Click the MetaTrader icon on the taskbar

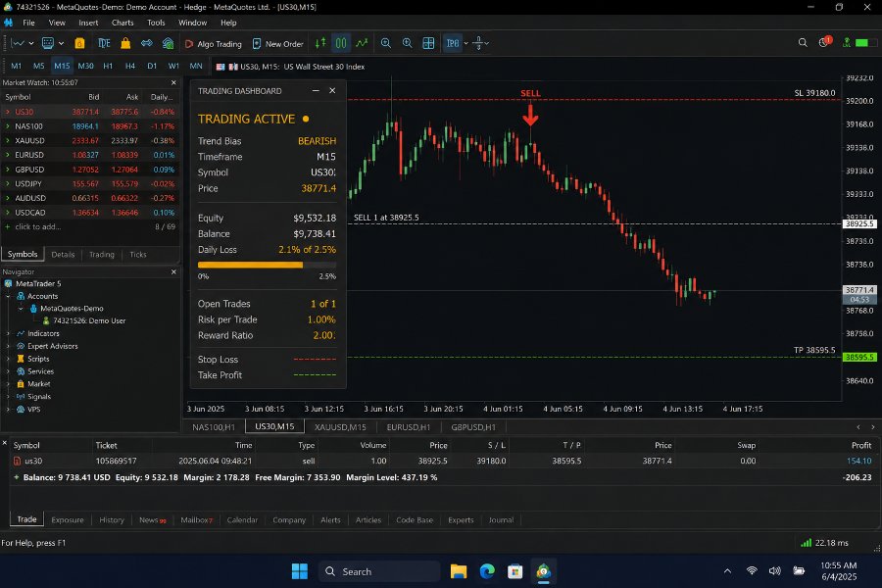(543, 571)
